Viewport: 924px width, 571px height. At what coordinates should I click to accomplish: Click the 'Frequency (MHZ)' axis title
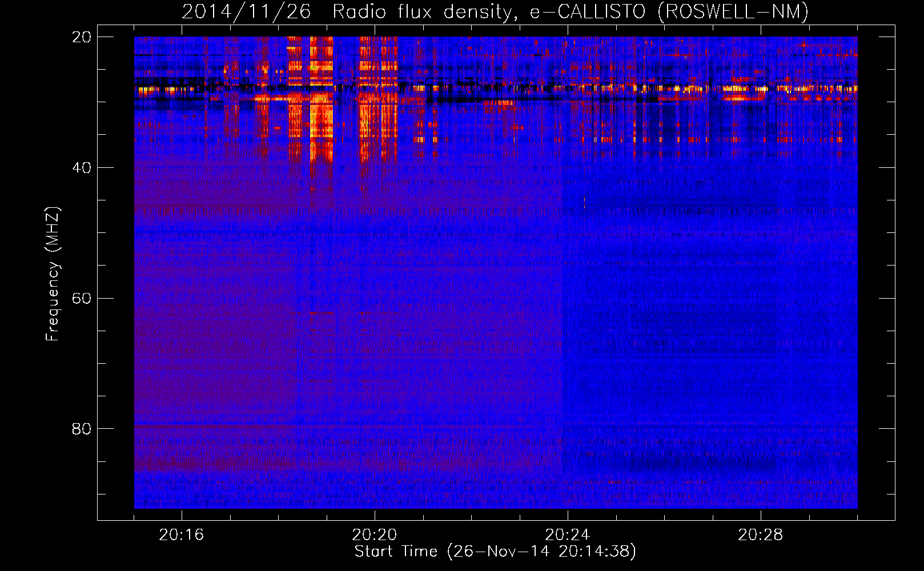click(53, 274)
